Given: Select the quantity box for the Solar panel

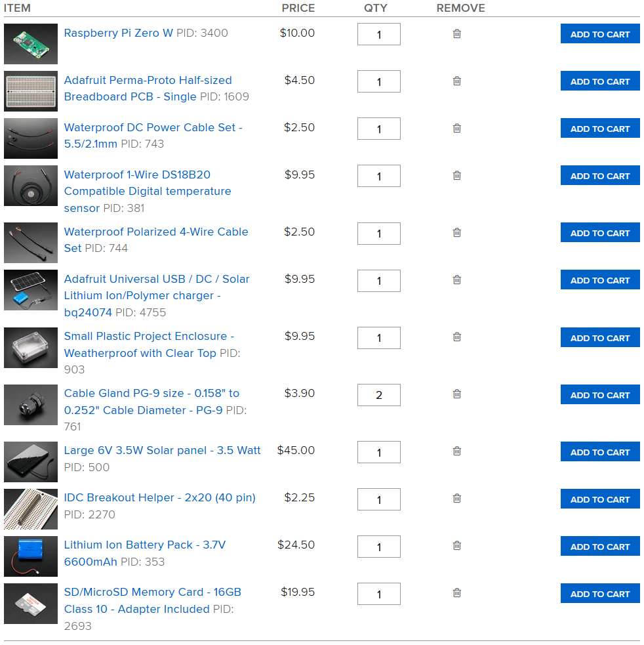Looking at the screenshot, I should click(x=378, y=452).
